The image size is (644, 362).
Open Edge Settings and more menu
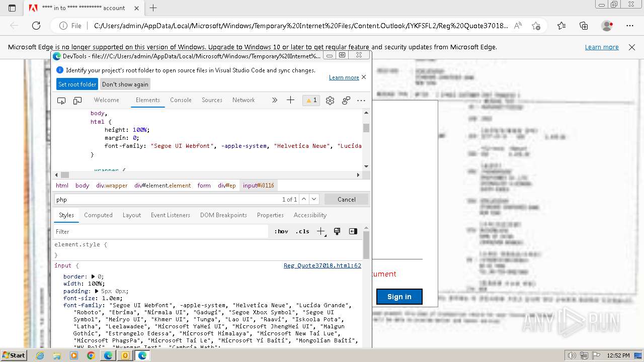pos(630,26)
